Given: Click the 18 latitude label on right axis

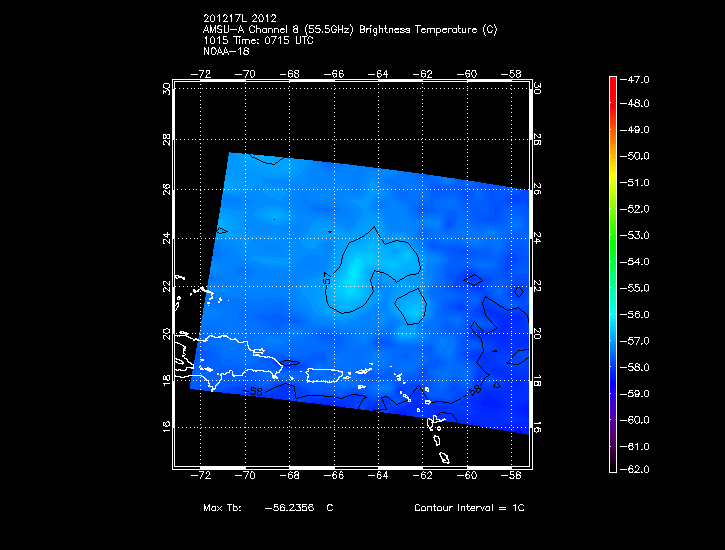Looking at the screenshot, I should coord(537,380).
